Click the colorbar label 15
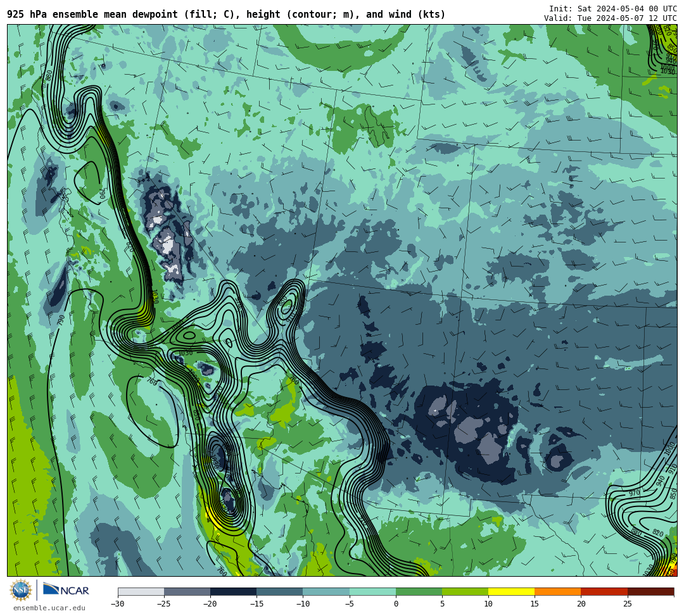 [x=535, y=604]
